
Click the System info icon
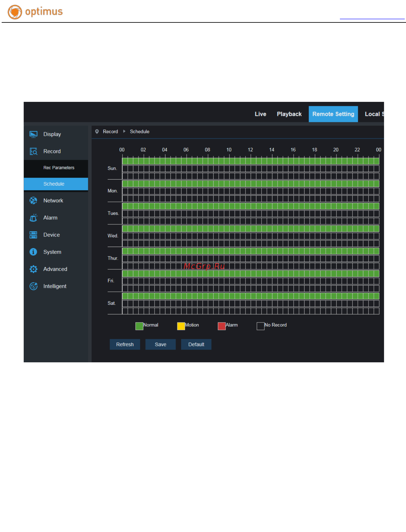(33, 252)
